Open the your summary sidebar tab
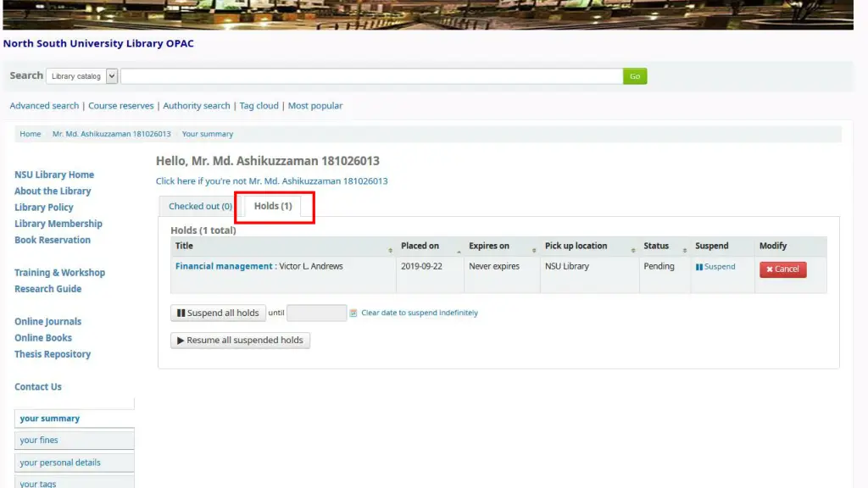The image size is (868, 488). [75, 419]
